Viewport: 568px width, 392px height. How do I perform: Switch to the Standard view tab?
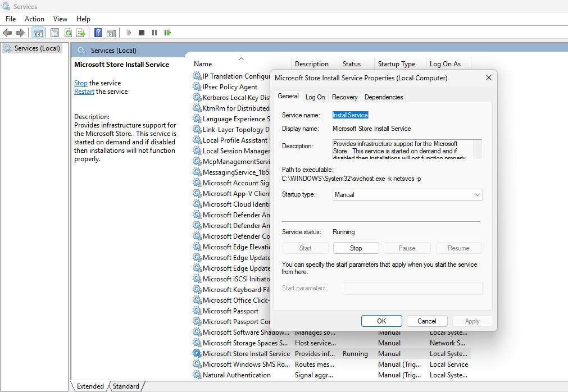[126, 386]
